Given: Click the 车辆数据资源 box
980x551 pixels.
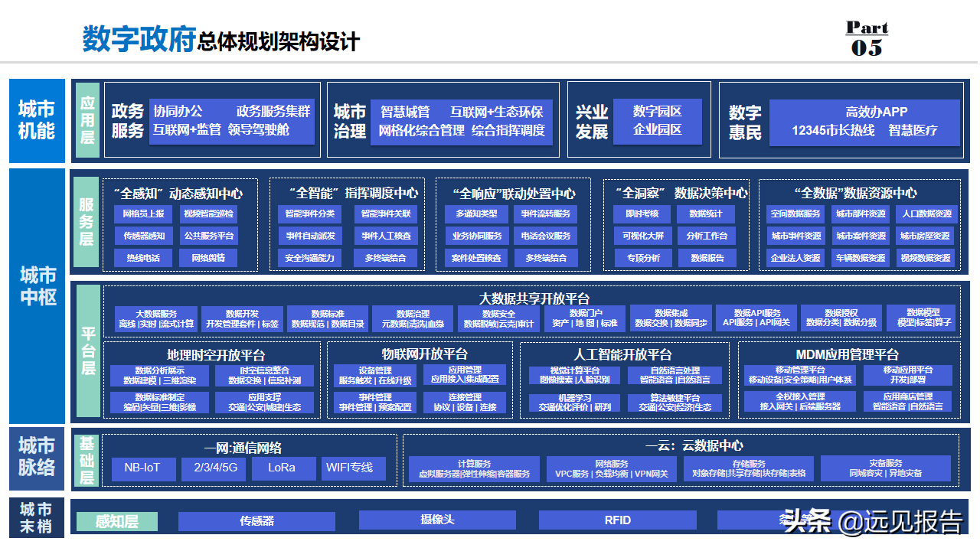Looking at the screenshot, I should click(861, 258).
